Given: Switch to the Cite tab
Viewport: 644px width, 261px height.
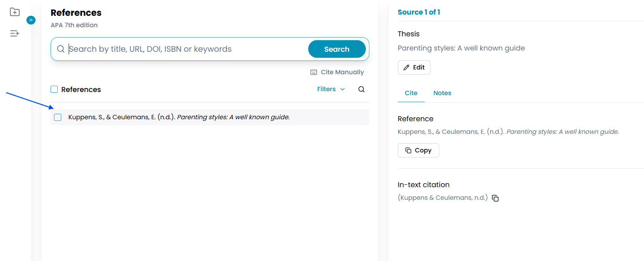Looking at the screenshot, I should [x=411, y=93].
